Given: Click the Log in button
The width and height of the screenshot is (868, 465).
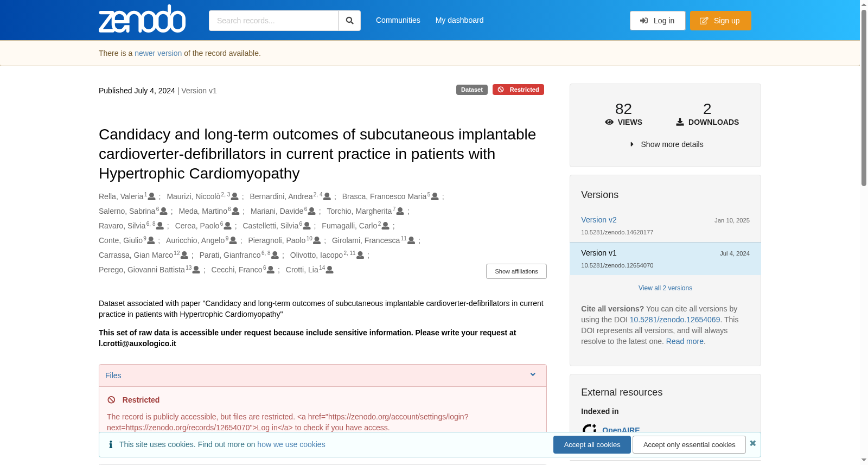Looking at the screenshot, I should tap(658, 21).
